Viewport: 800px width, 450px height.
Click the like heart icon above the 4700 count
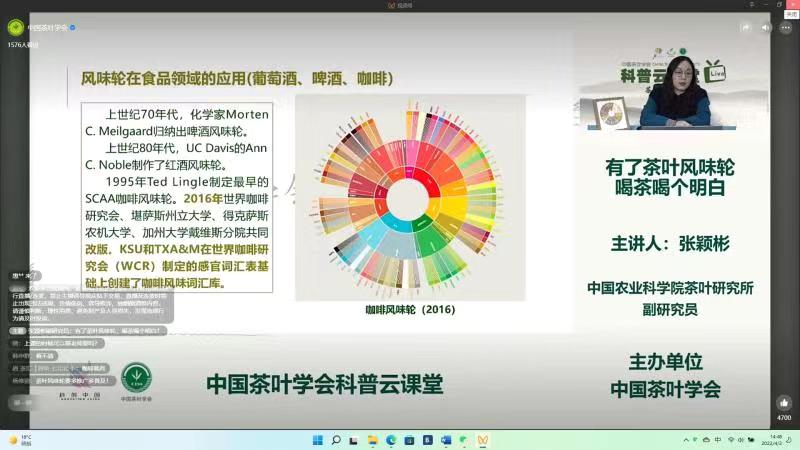coord(784,402)
